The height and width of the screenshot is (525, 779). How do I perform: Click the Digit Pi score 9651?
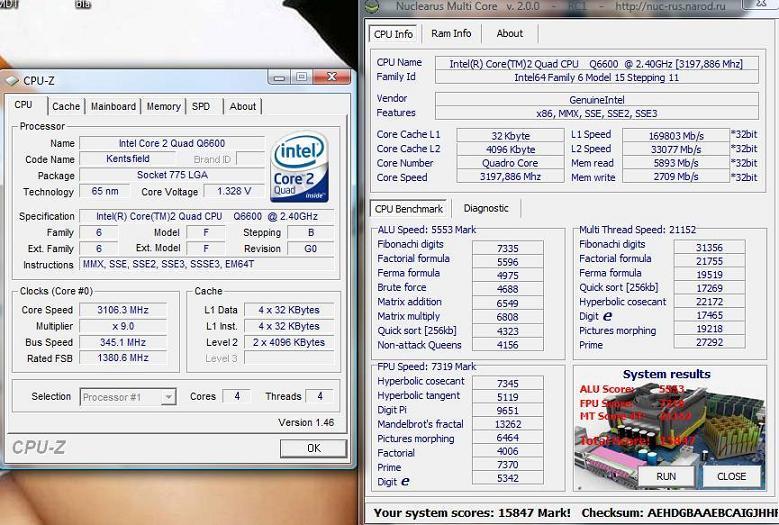507,411
